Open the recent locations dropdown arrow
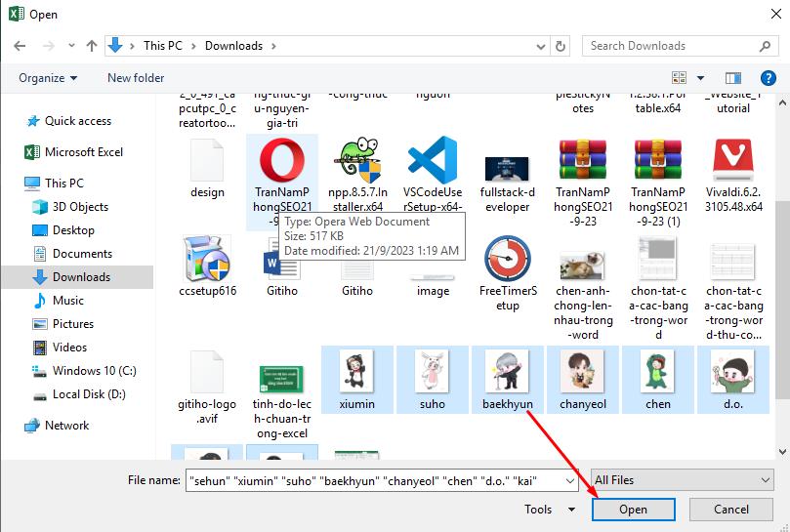This screenshot has height=532, width=790. (71, 46)
